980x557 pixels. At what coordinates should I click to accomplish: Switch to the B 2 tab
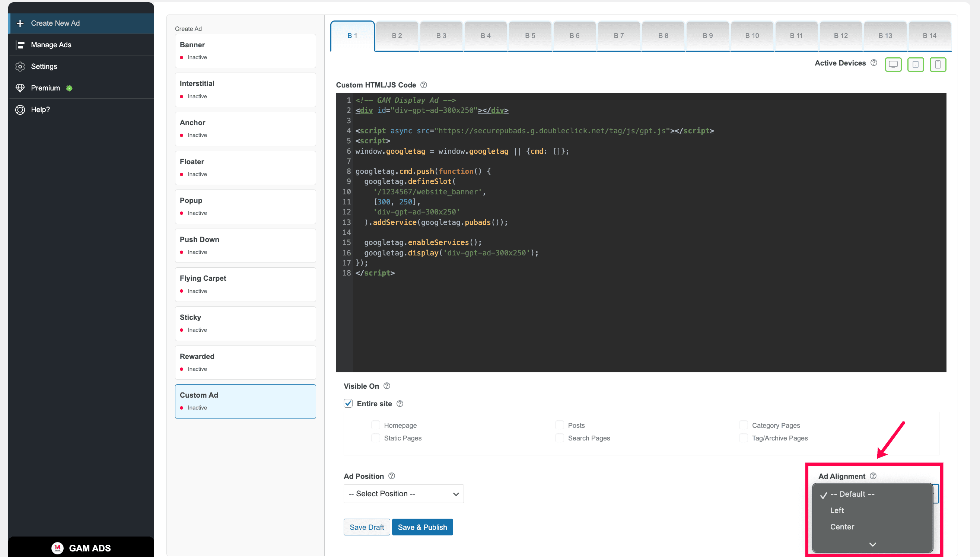pyautogui.click(x=397, y=36)
